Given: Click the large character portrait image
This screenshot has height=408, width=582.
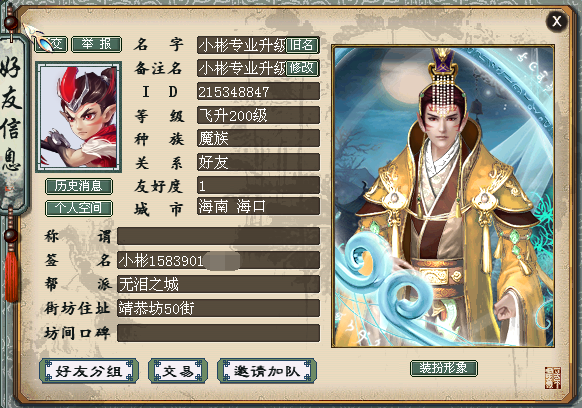Looking at the screenshot, I should pyautogui.click(x=443, y=196).
